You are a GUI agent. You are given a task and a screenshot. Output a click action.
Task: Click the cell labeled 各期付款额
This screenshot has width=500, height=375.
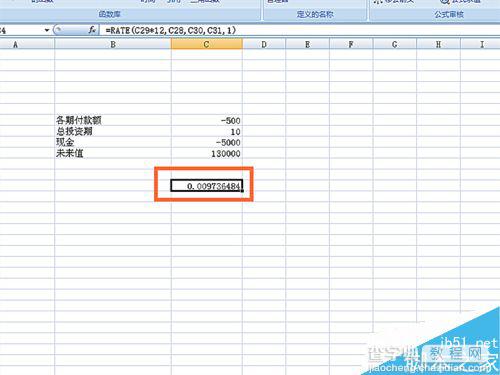tap(113, 120)
